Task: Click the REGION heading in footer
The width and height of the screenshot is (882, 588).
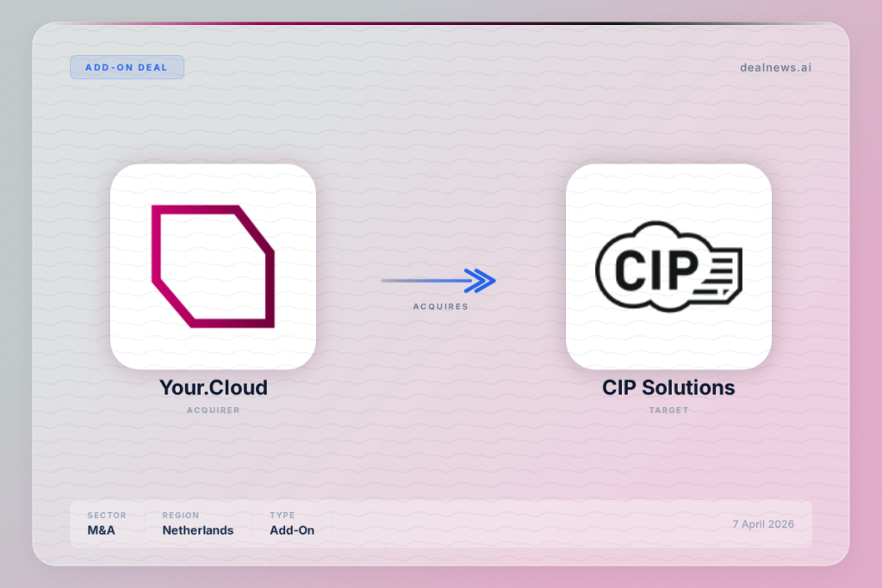Action: click(180, 516)
